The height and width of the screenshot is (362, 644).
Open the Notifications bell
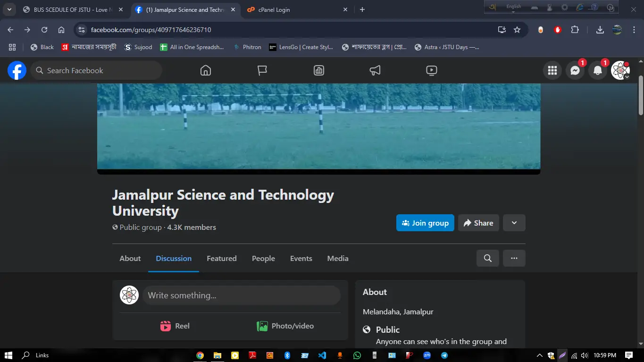pyautogui.click(x=598, y=70)
